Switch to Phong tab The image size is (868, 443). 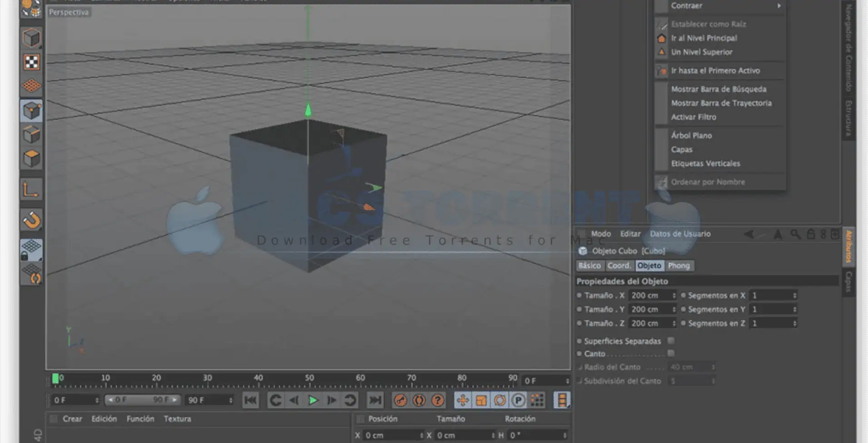[679, 266]
